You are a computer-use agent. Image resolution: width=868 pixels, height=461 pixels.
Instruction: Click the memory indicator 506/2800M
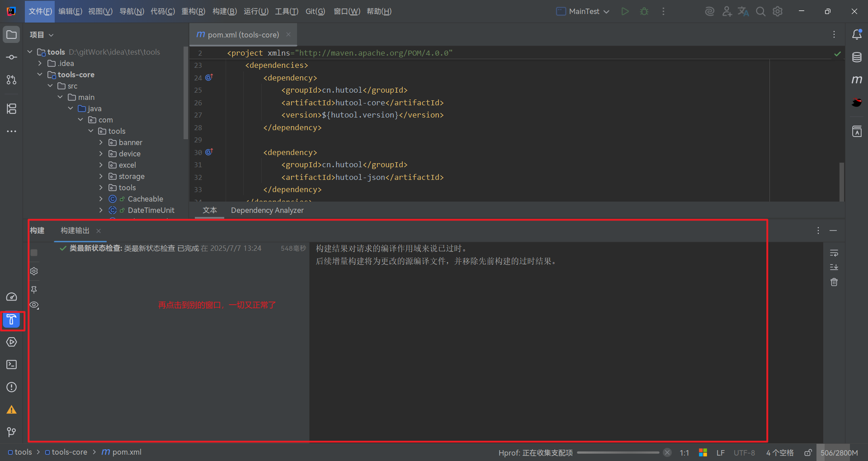click(x=839, y=452)
